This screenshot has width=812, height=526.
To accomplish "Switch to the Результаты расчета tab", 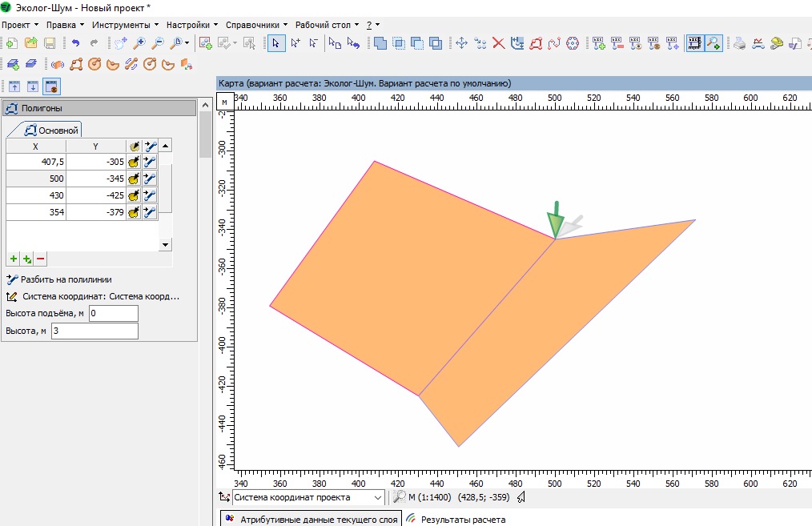I will coord(456,520).
